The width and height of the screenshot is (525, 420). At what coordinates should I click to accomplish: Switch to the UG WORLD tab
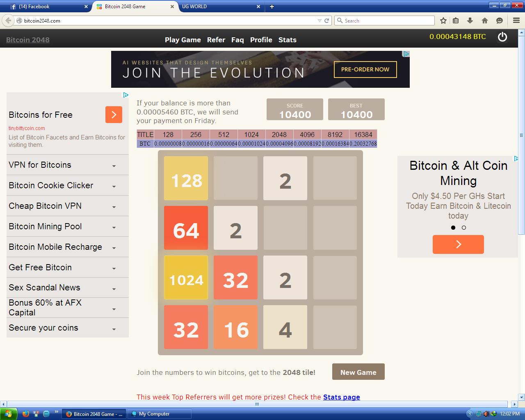click(x=220, y=7)
